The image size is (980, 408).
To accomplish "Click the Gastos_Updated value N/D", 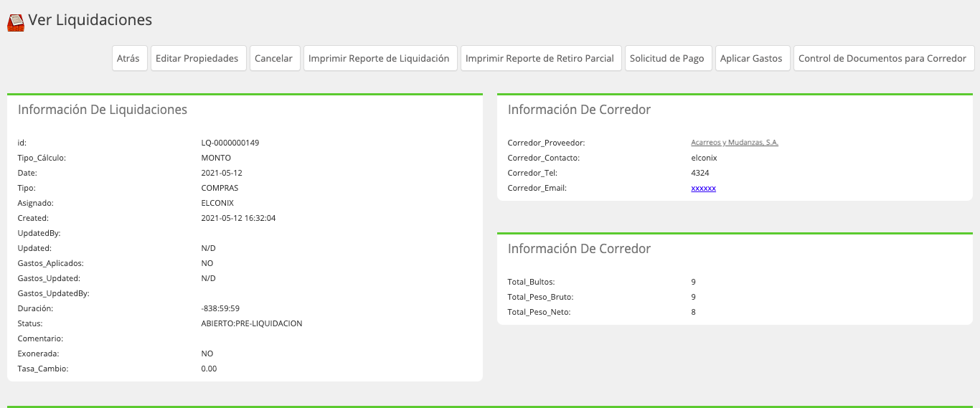I will point(208,278).
